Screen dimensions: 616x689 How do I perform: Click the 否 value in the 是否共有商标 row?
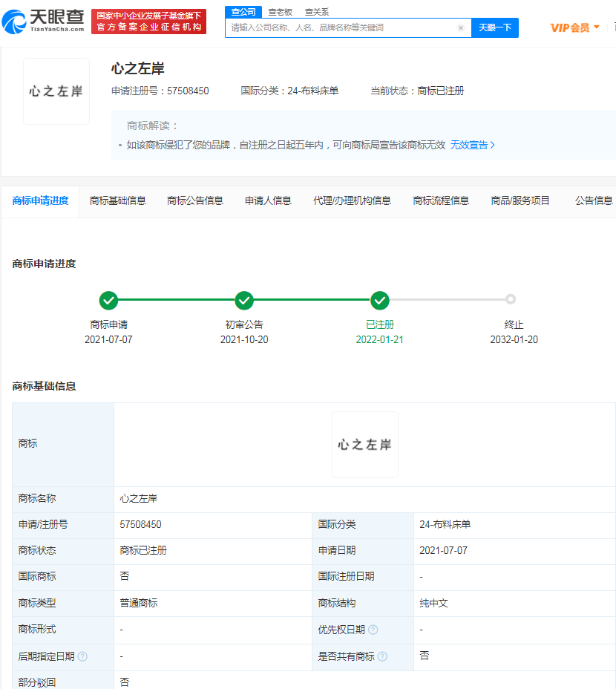(x=425, y=656)
